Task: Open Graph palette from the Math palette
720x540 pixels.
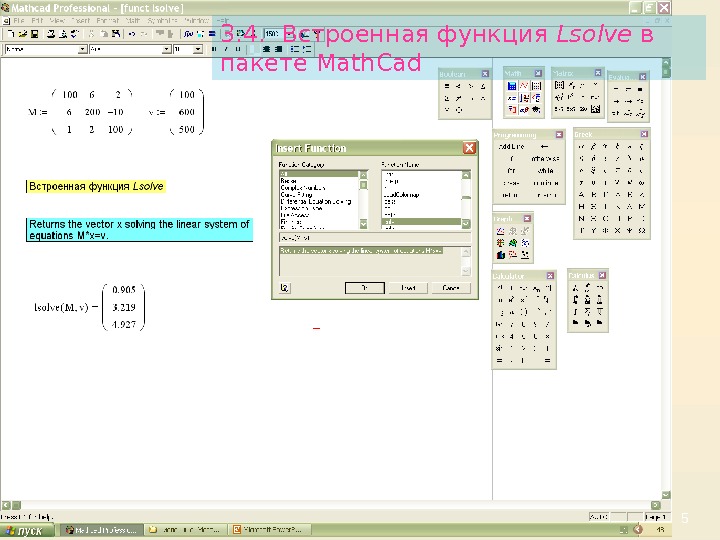Action: (x=524, y=86)
